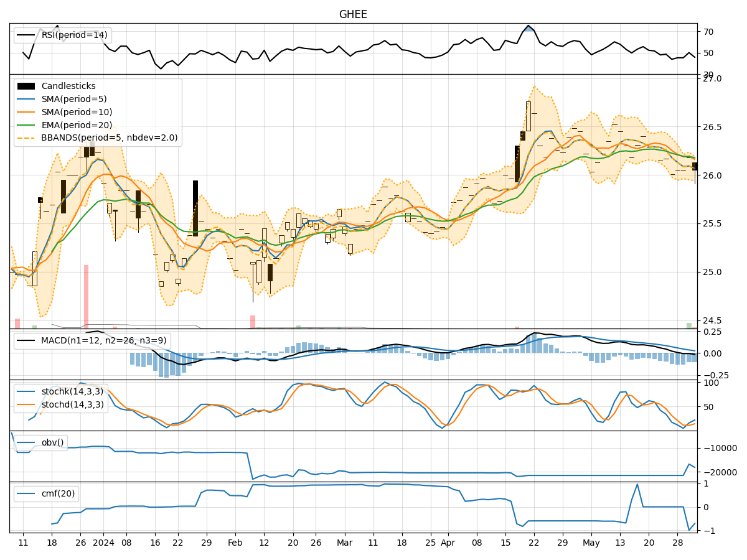The height and width of the screenshot is (560, 747).
Task: Select the orange SMA(period=10) legend marker
Action: [x=26, y=111]
